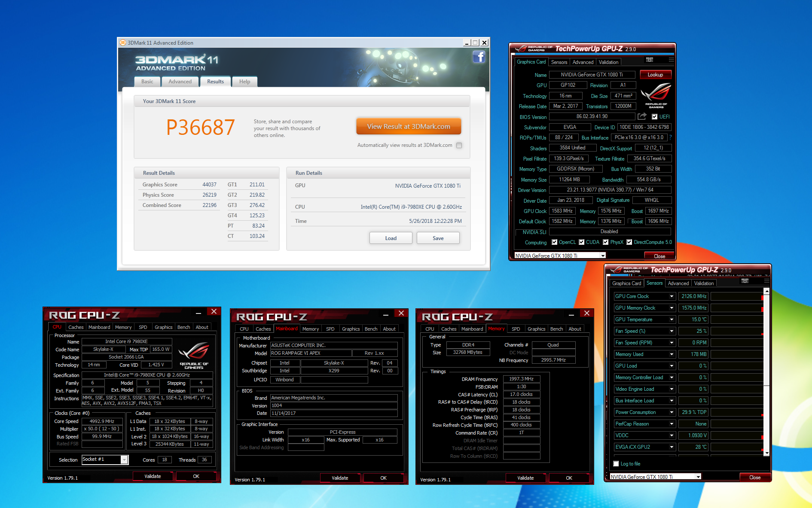Click Close in the GPU-Z Sensors window

755,478
